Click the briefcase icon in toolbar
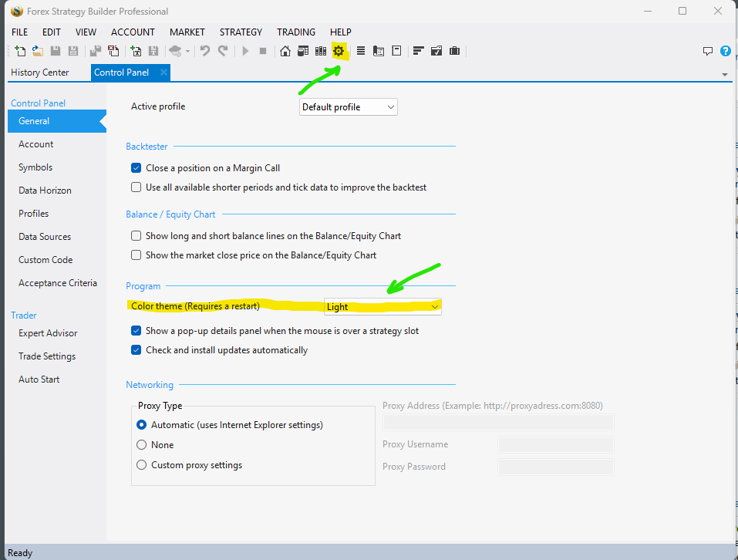Viewport: 738px width, 560px height. coord(455,51)
